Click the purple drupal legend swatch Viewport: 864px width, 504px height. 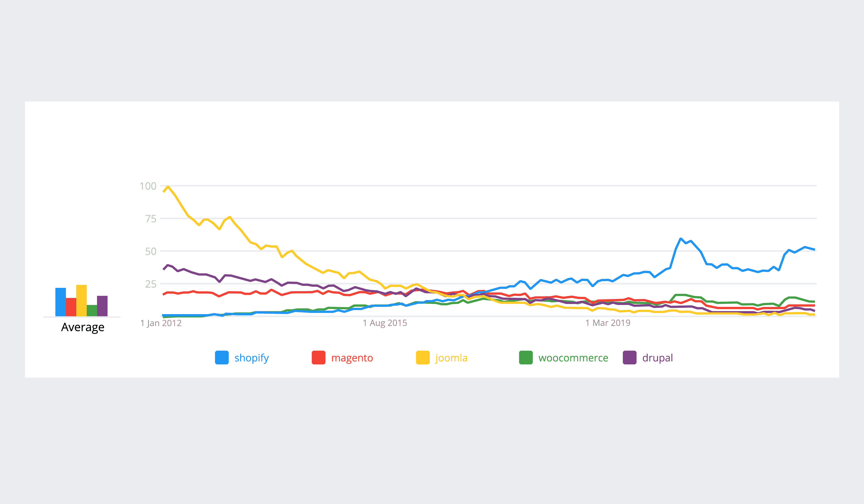click(630, 358)
